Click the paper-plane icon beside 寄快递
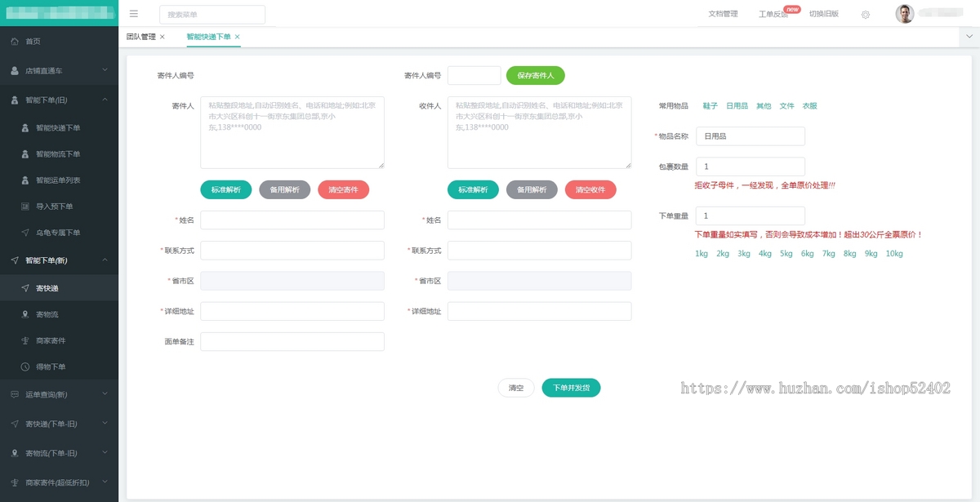The image size is (980, 502). pos(25,288)
